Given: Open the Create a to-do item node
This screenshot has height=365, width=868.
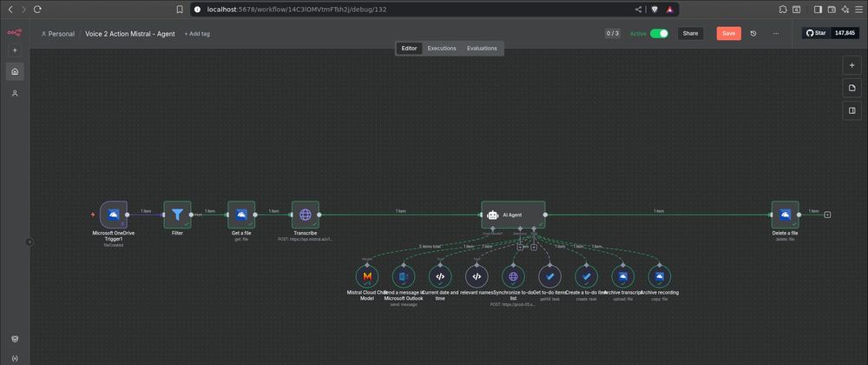Looking at the screenshot, I should coord(586,276).
